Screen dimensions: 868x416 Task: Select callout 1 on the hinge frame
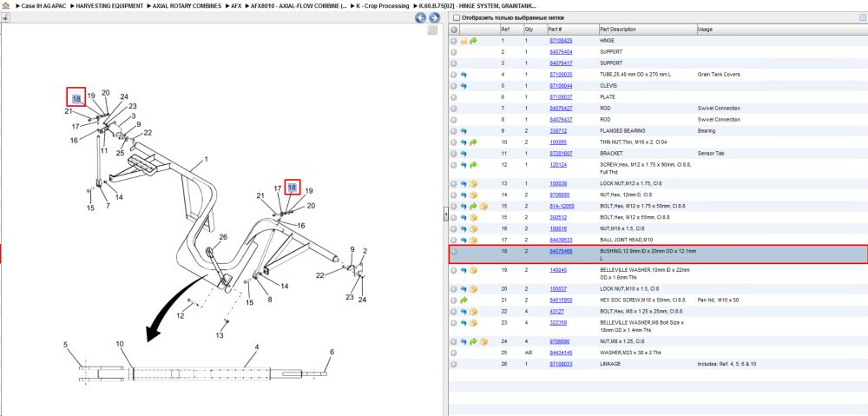click(x=206, y=159)
